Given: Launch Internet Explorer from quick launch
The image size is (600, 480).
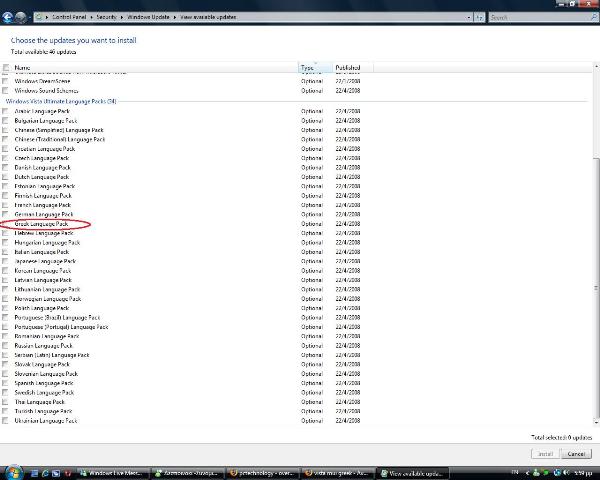Looking at the screenshot, I should tap(45, 473).
